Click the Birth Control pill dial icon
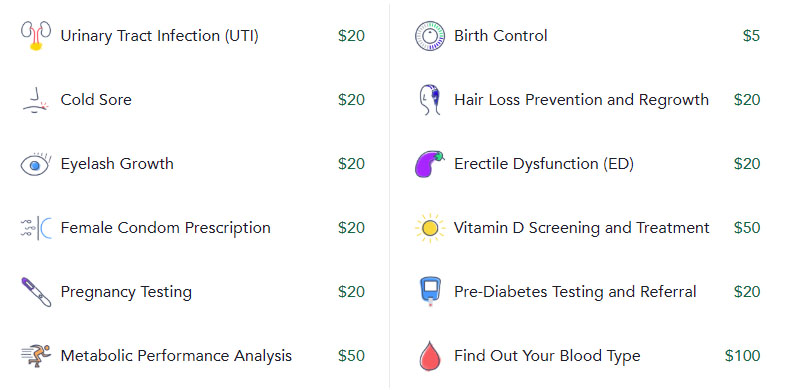 430,36
